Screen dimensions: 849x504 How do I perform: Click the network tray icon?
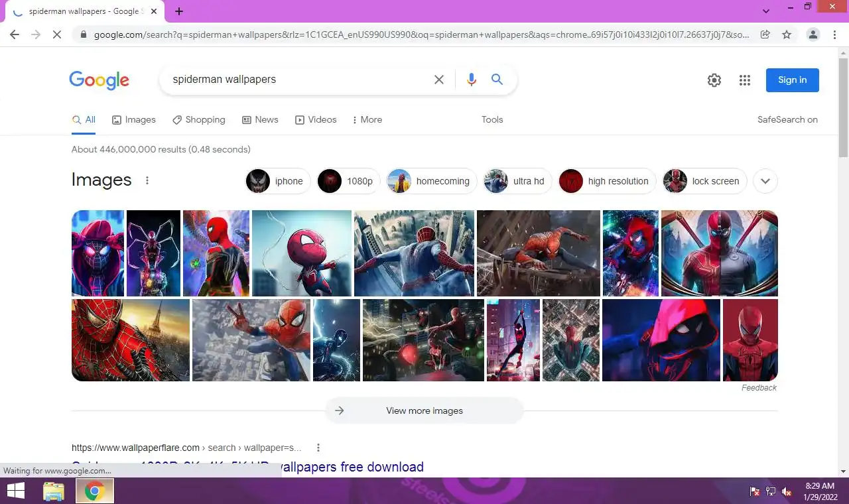pos(771,491)
